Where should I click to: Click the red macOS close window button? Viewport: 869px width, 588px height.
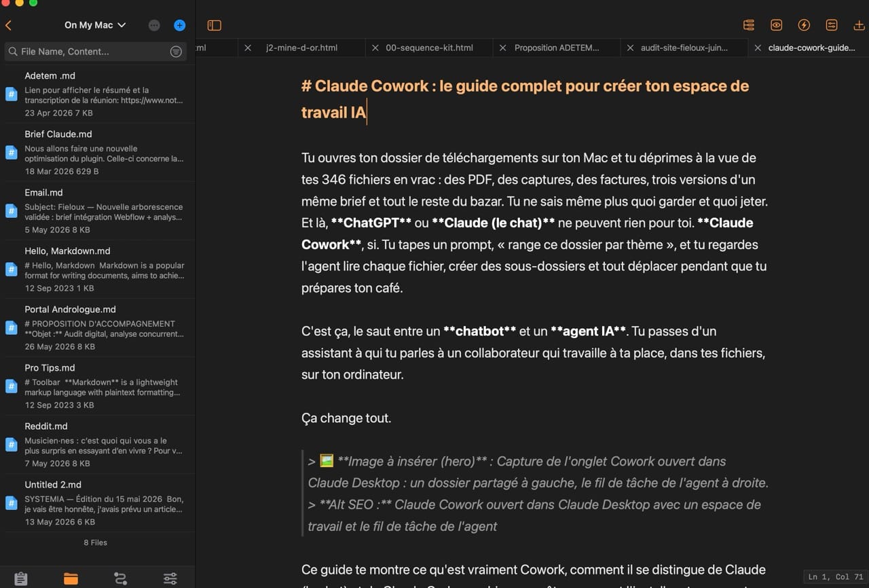5,3
